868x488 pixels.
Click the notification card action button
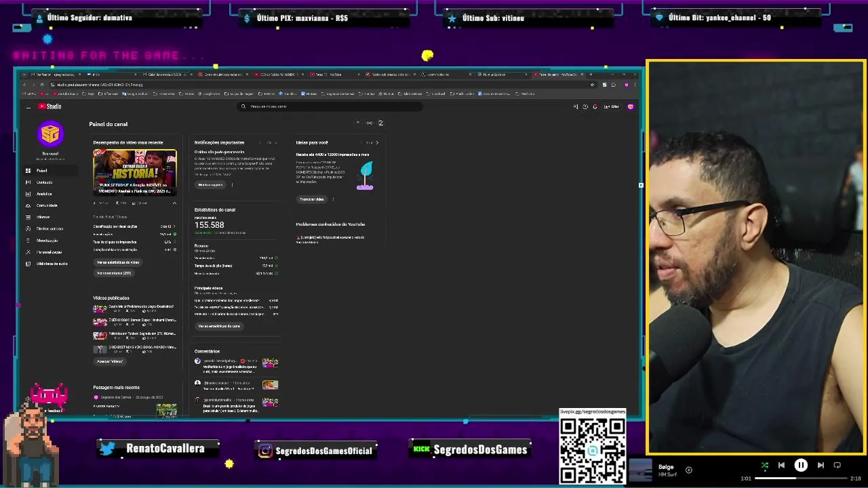pos(210,185)
